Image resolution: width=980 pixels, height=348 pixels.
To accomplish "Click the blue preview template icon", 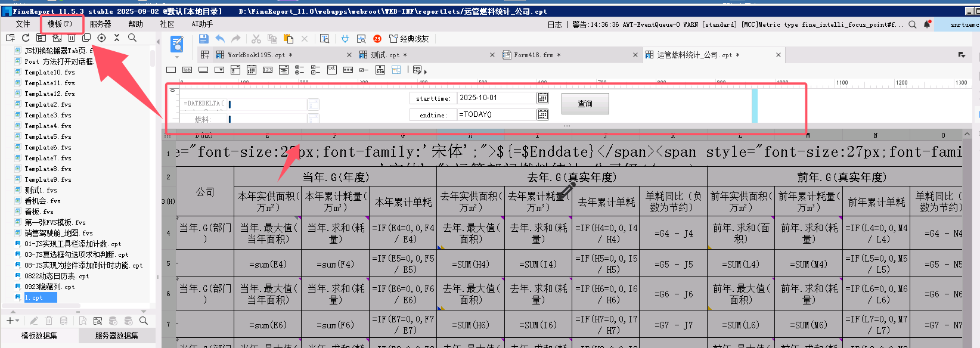I will point(177,44).
